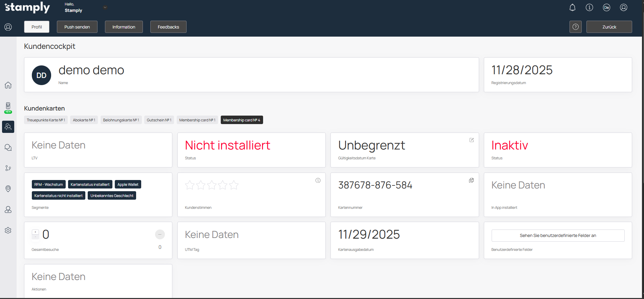Click the info circle icon in header
The height and width of the screenshot is (299, 644).
coord(589,7)
